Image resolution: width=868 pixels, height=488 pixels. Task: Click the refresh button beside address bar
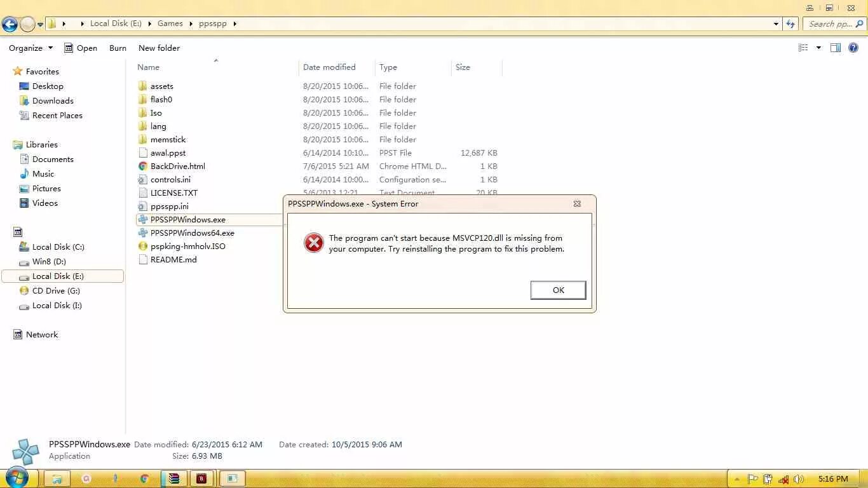[790, 24]
